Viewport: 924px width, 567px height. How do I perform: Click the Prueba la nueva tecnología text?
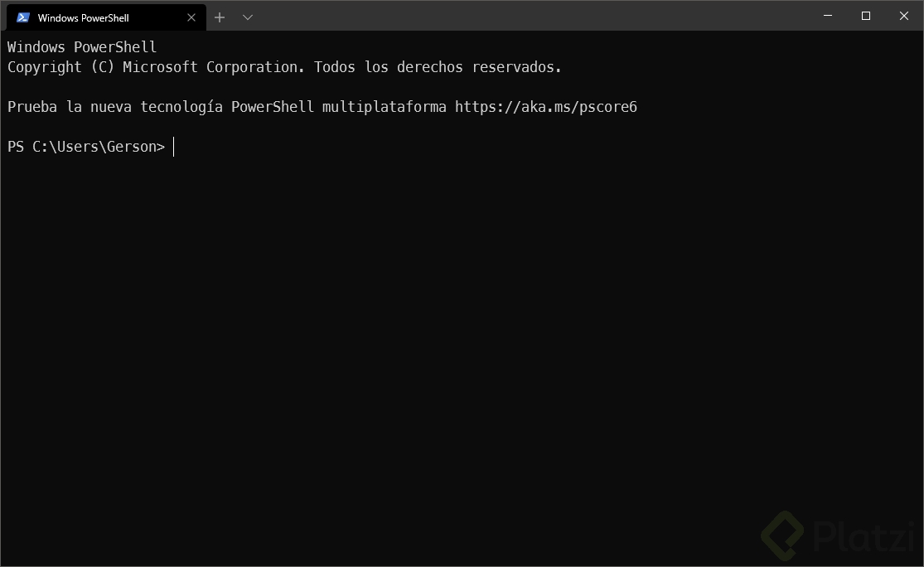point(115,107)
